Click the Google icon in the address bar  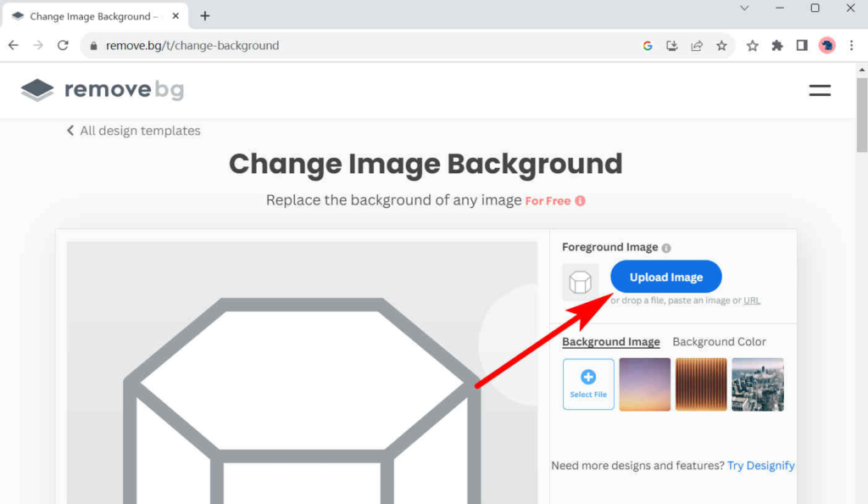click(x=647, y=45)
